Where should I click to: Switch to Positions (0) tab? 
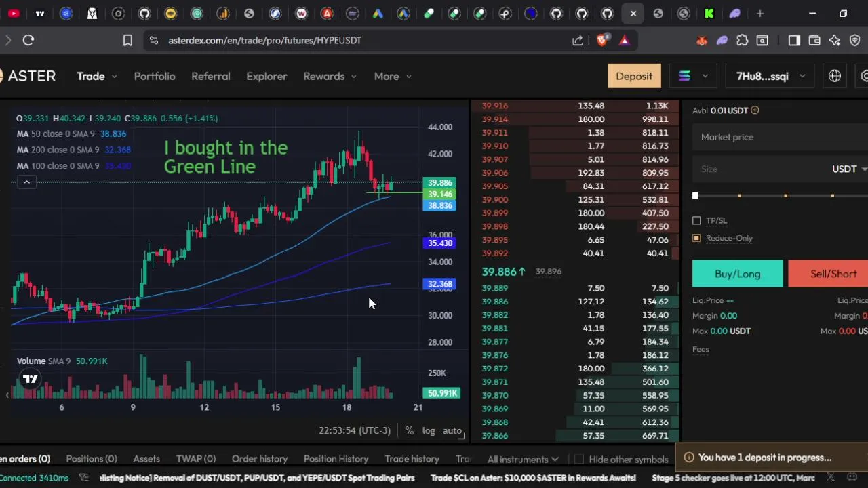coord(92,459)
